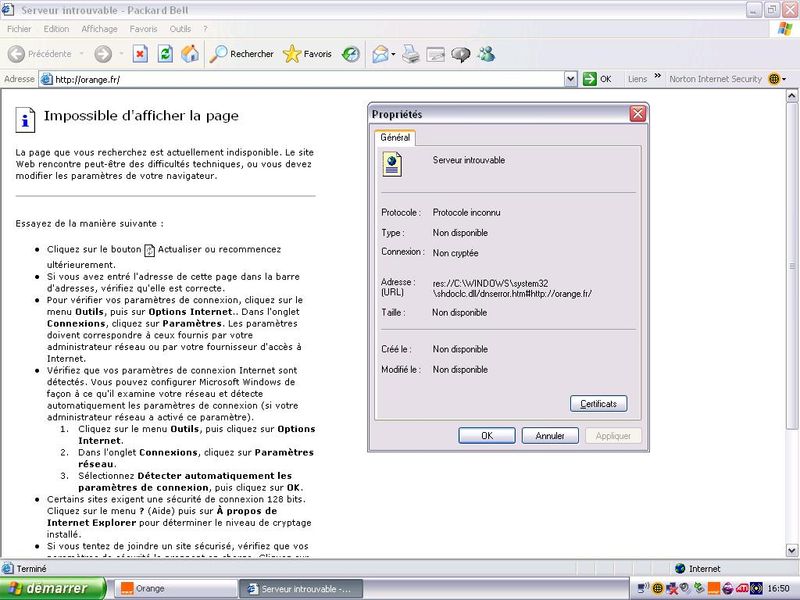Show browsing history via Historique icon
This screenshot has height=600, width=800.
[x=351, y=54]
